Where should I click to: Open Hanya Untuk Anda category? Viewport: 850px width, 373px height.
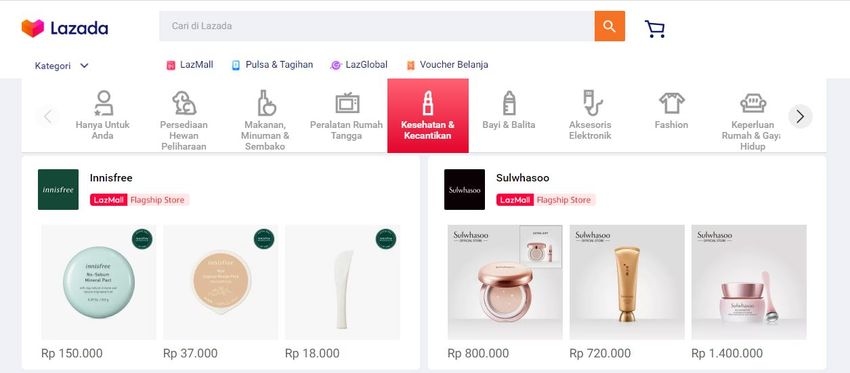[102, 115]
